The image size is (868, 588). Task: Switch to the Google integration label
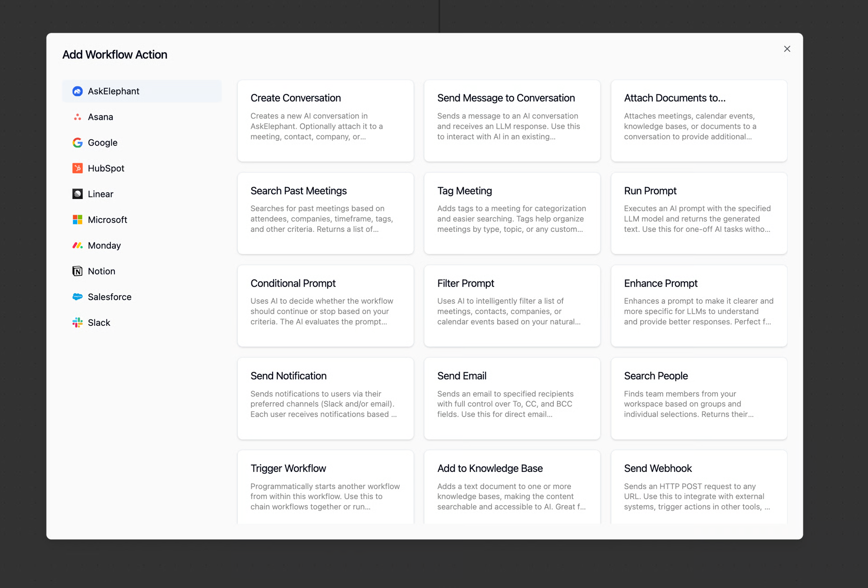[x=103, y=143]
